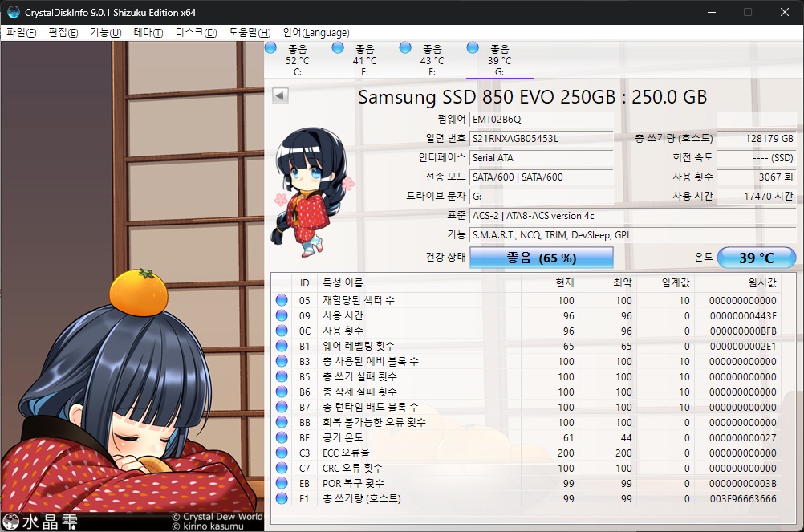804x532 pixels.
Task: Click the power on count value 3067 회
Action: pos(757,177)
